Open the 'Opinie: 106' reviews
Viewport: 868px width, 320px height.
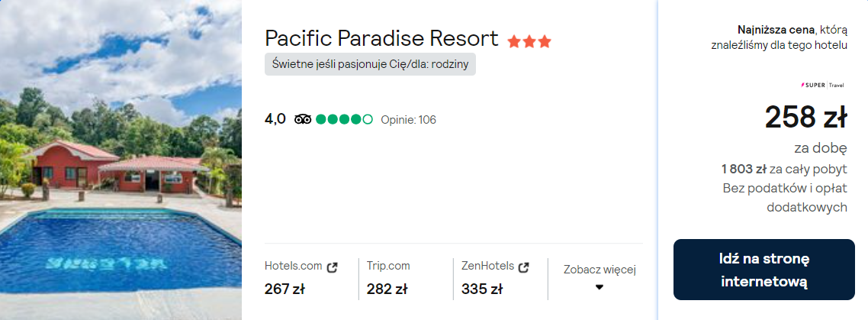coord(408,120)
